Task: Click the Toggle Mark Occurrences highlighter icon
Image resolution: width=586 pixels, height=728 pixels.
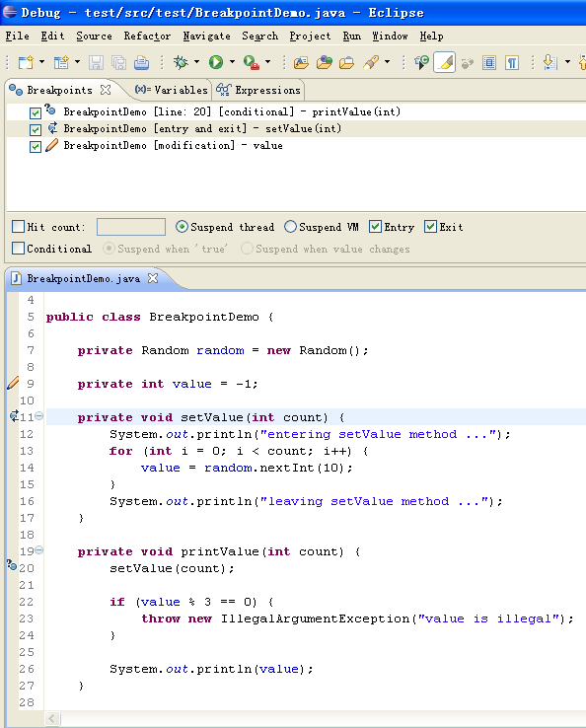Action: pos(444,62)
